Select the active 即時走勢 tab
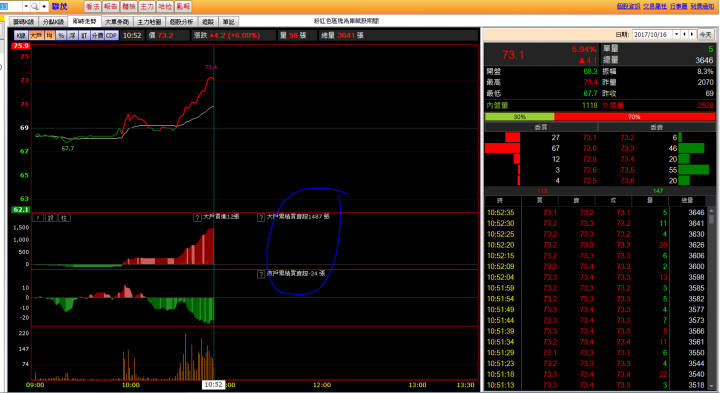 tap(84, 21)
